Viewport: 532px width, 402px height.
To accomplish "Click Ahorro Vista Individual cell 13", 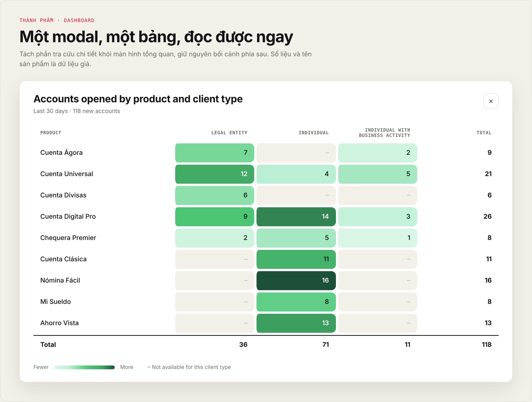I will [x=296, y=323].
